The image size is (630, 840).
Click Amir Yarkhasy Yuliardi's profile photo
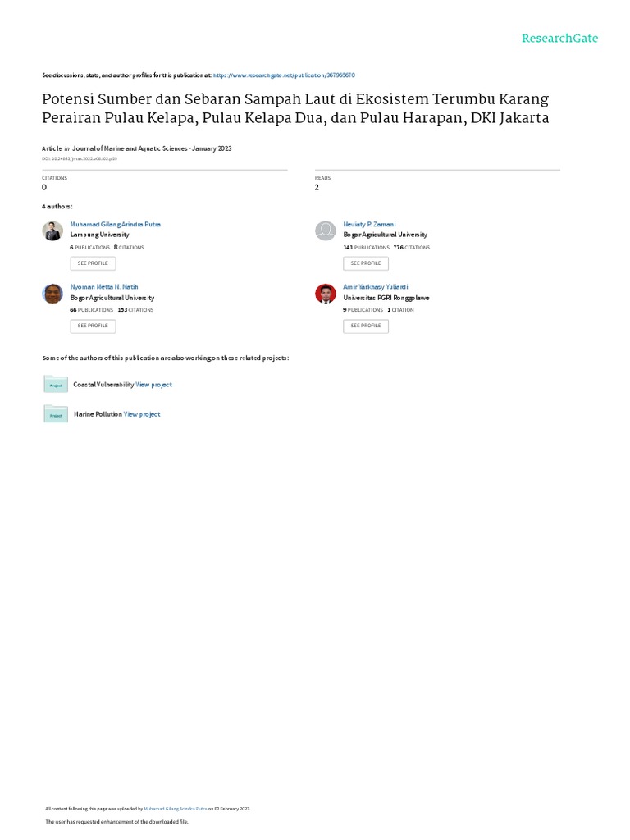(325, 294)
